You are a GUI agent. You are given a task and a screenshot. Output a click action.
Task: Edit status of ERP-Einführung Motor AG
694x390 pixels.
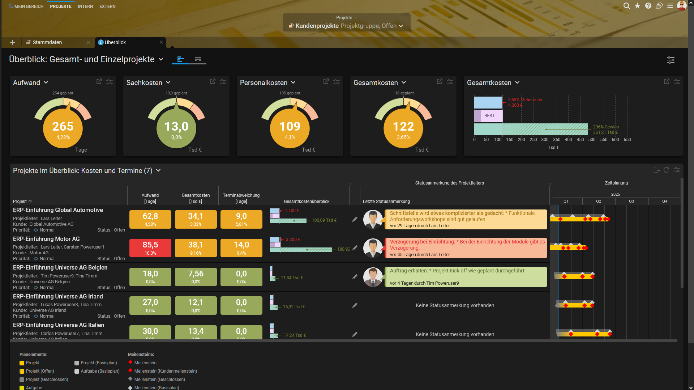(x=355, y=248)
